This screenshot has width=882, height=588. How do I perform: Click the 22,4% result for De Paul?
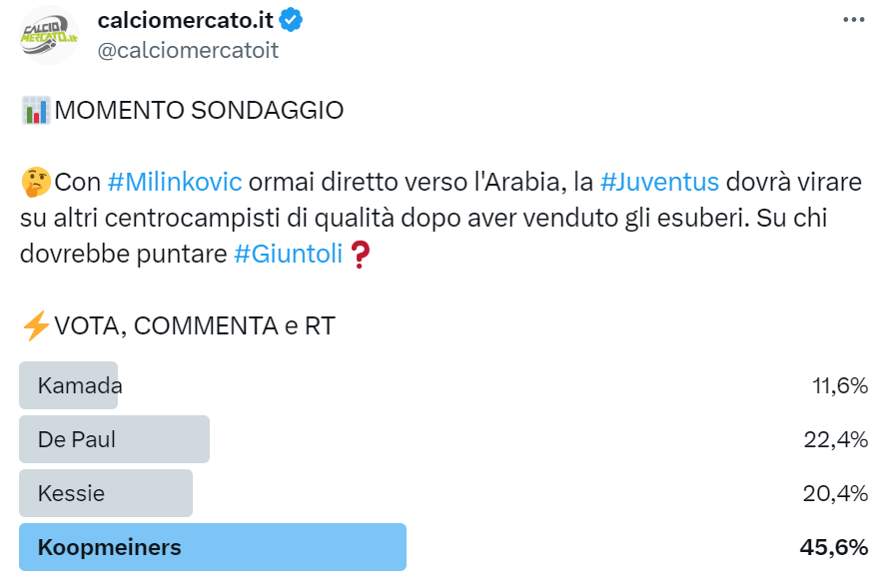835,439
